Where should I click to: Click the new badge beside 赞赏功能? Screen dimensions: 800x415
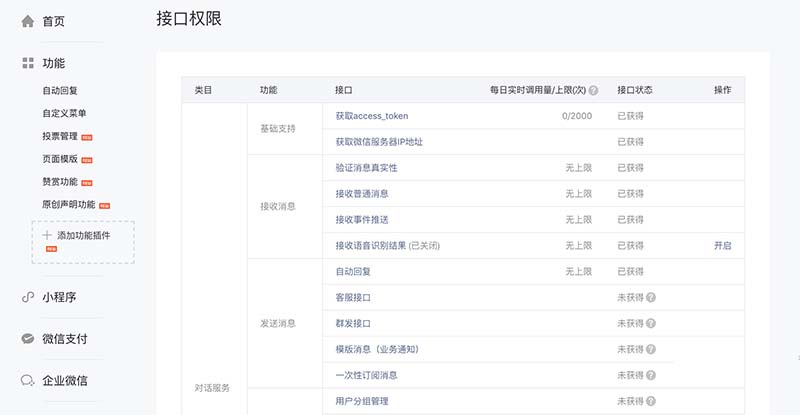point(87,183)
